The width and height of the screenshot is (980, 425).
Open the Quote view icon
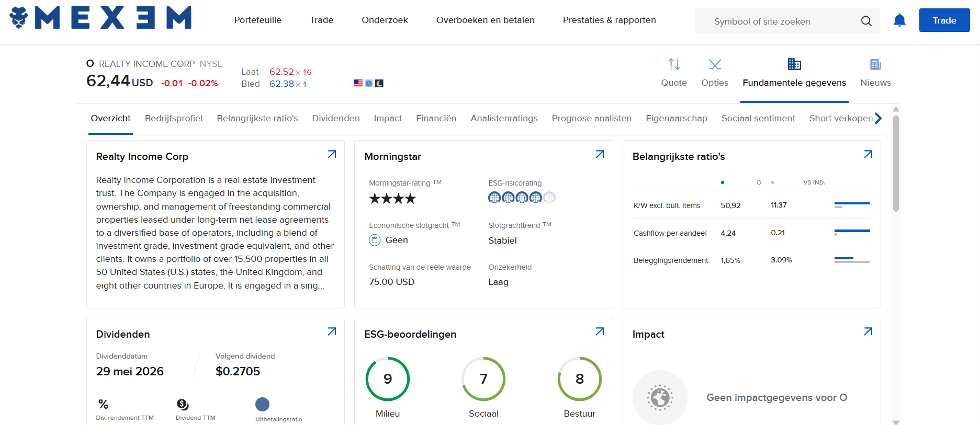674,64
